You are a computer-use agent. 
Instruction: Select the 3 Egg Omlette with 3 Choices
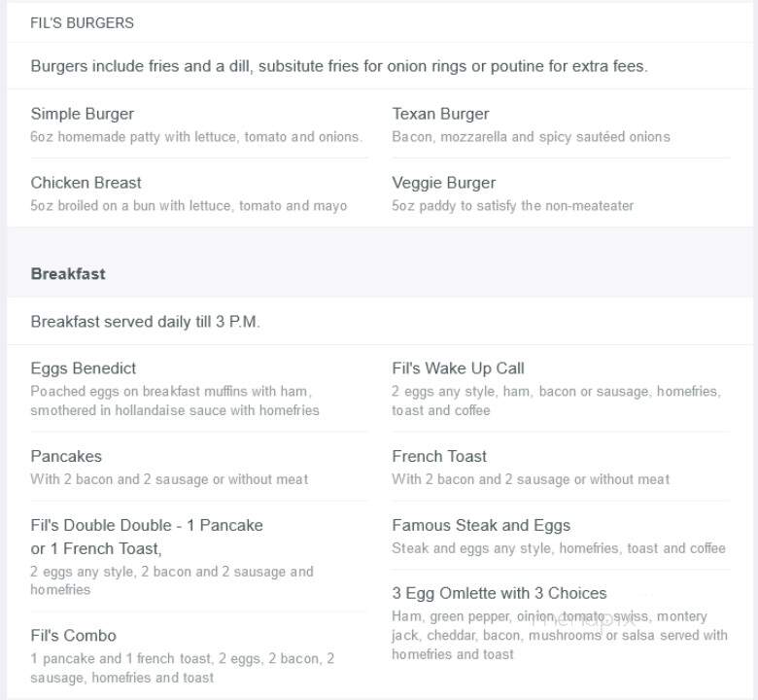(x=500, y=593)
